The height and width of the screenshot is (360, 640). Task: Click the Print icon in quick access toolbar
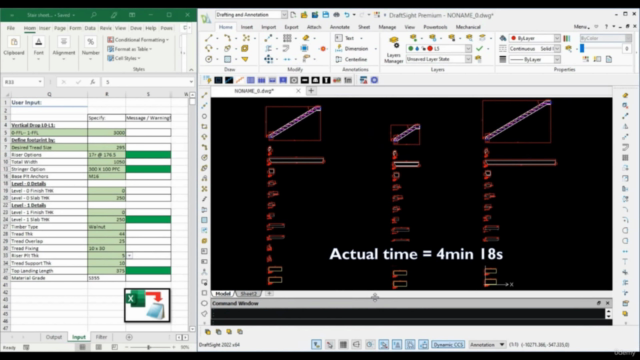[336, 15]
